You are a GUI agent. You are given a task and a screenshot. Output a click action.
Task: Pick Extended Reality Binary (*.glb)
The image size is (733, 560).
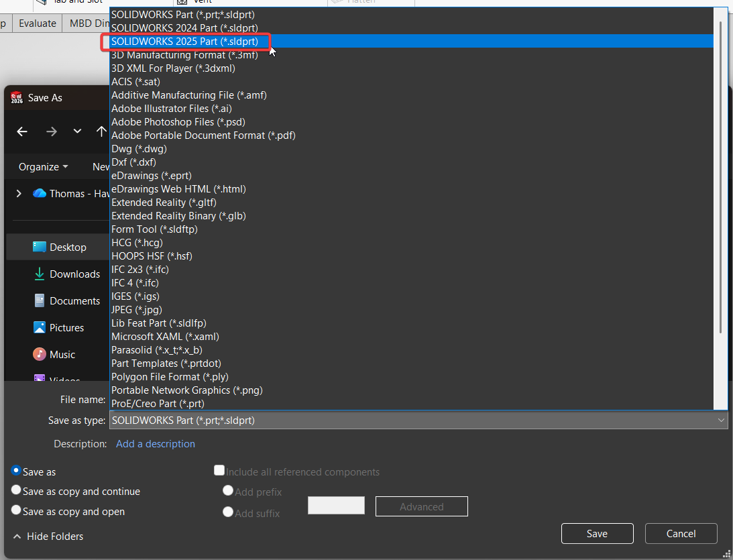tap(411, 216)
